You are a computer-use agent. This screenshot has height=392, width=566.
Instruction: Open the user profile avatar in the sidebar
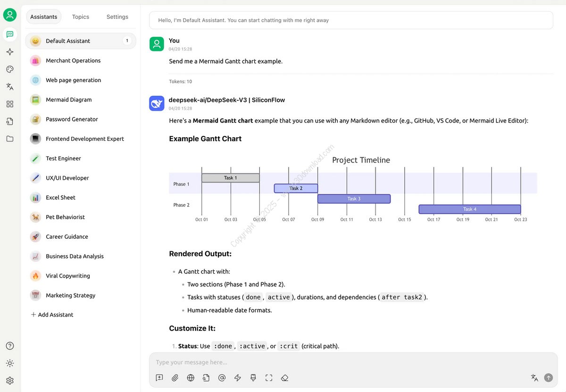[10, 15]
